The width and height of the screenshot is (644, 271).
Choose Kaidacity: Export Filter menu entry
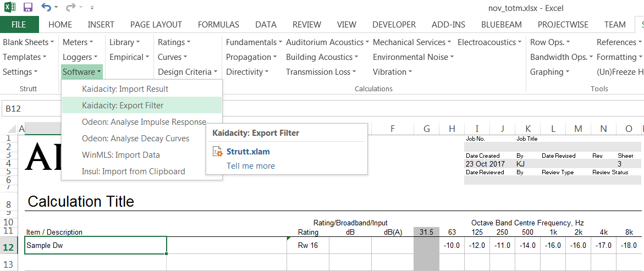[x=142, y=106]
